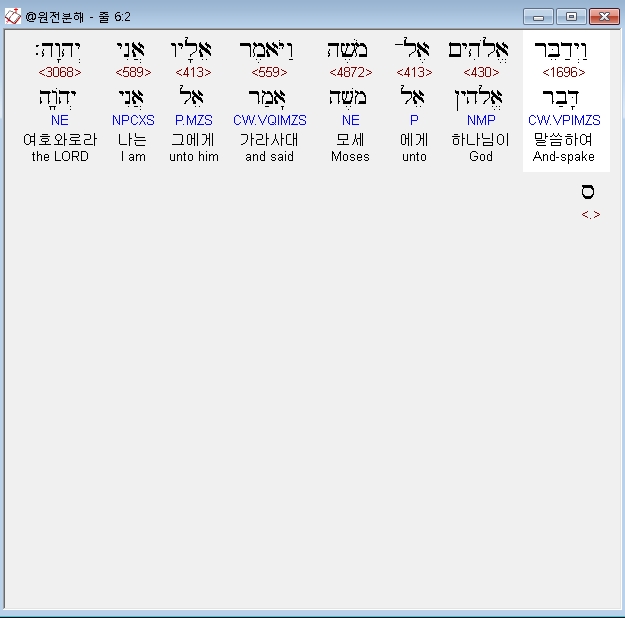
Task: Click the window title '원전분해 - 출 6:2'
Action: click(x=78, y=17)
